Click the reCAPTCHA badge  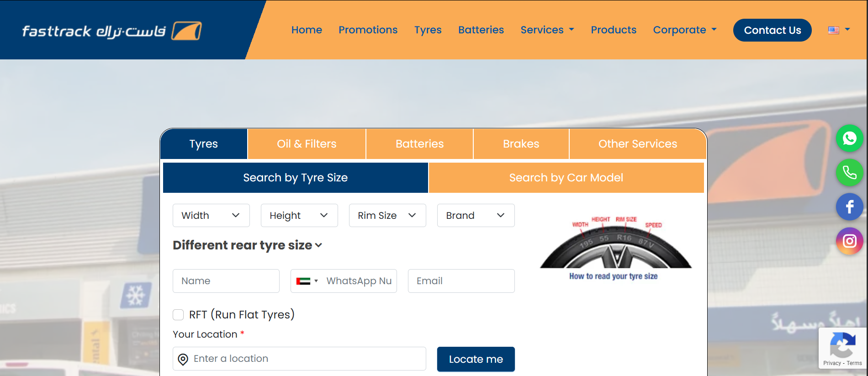coord(843,349)
